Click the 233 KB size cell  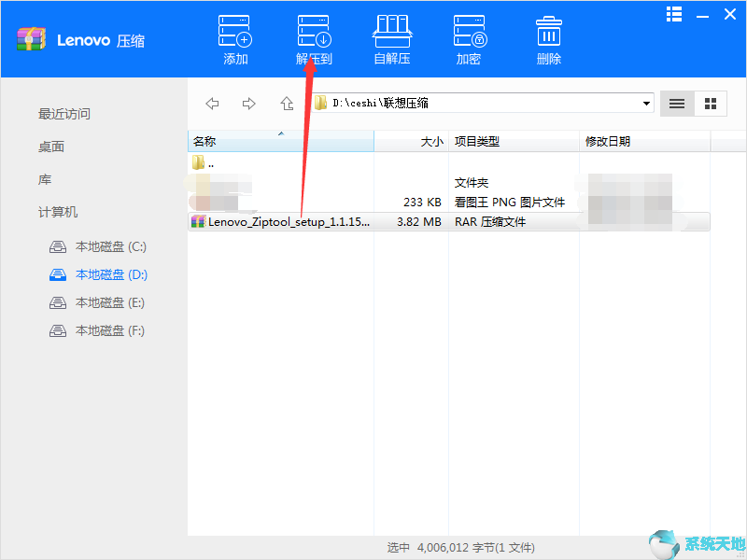pos(422,203)
